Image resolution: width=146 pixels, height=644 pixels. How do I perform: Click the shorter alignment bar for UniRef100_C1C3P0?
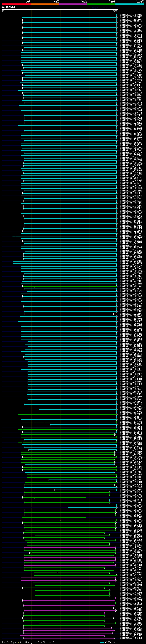click(x=69, y=314)
